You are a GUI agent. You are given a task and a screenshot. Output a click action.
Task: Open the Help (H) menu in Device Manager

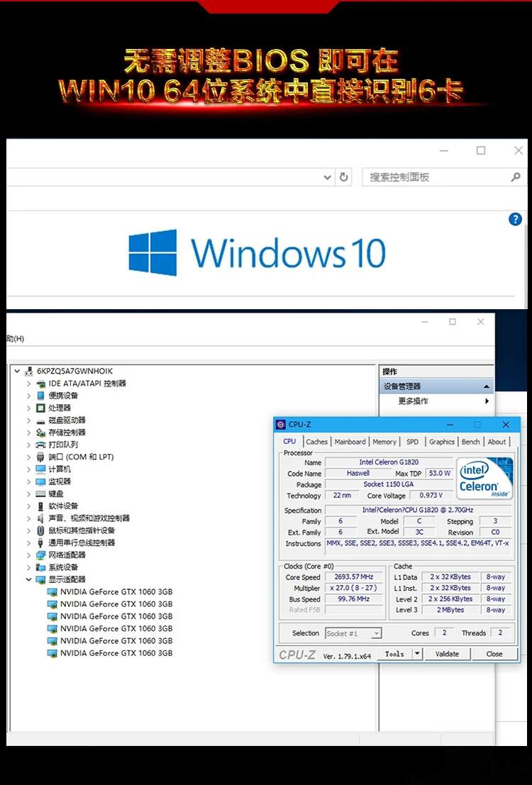point(15,338)
